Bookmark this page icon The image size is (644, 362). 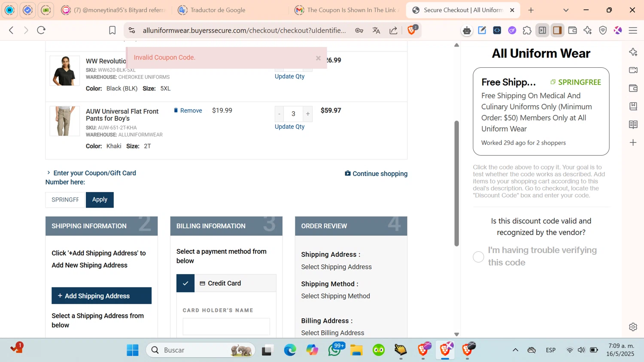tap(112, 30)
